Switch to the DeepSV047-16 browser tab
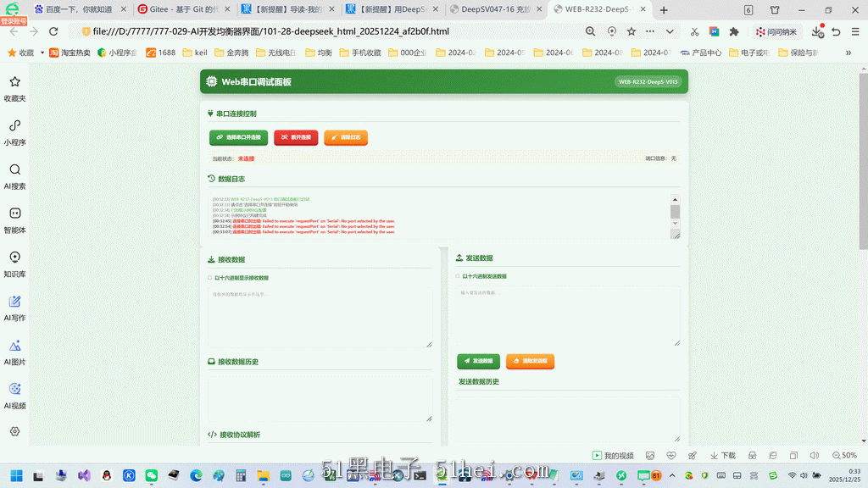This screenshot has height=488, width=868. point(495,9)
